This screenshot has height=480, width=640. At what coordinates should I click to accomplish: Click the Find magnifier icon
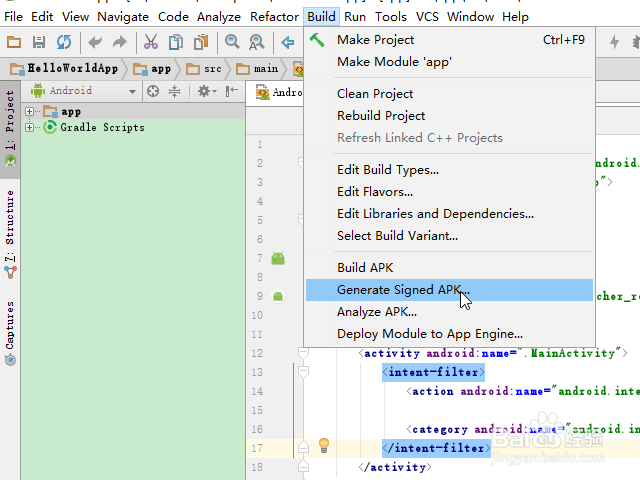click(x=232, y=42)
